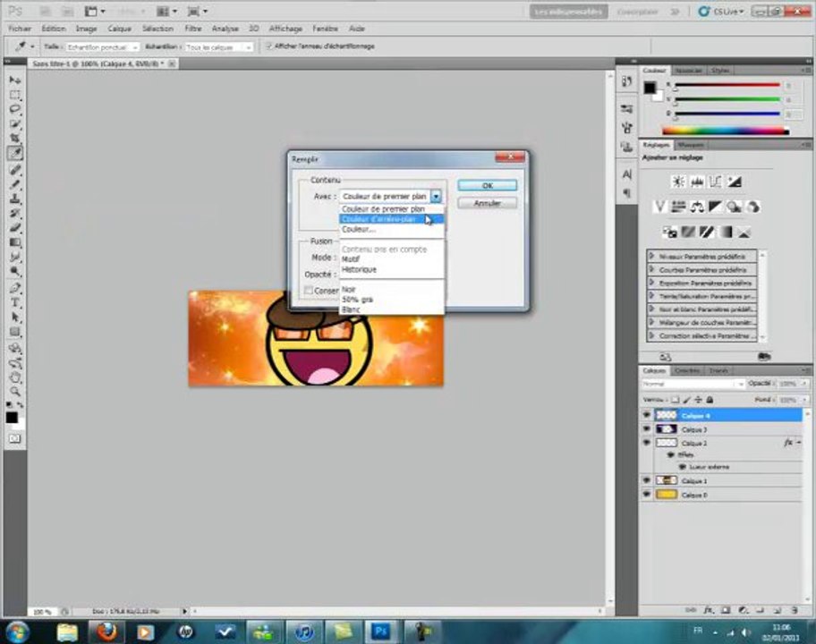The height and width of the screenshot is (644, 816).
Task: Open the layer blend mode dropdown
Action: [693, 384]
